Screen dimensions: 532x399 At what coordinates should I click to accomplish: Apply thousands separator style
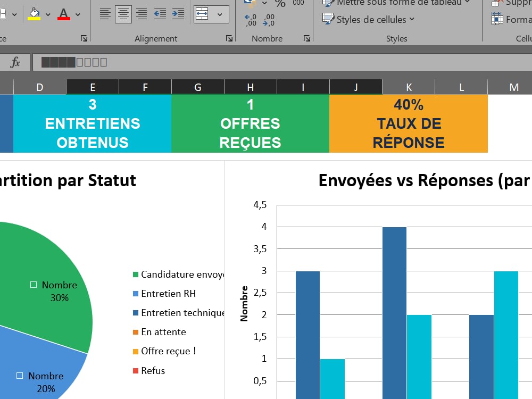click(298, 3)
